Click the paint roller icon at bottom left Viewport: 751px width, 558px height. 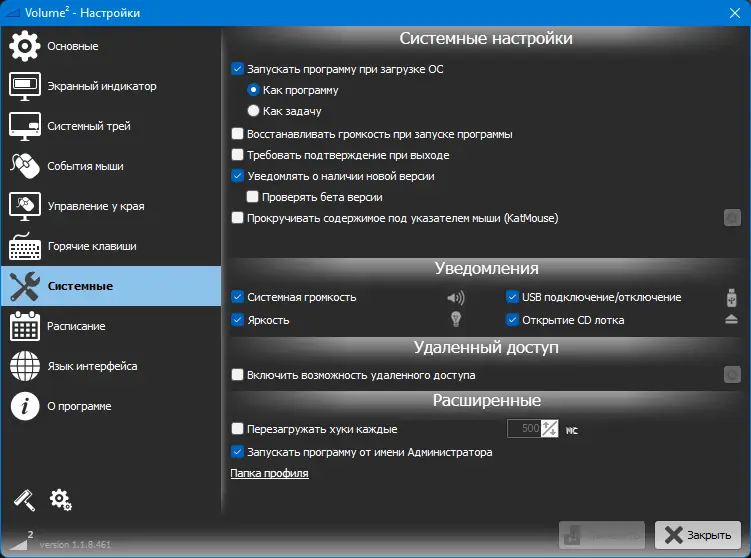(x=24, y=500)
